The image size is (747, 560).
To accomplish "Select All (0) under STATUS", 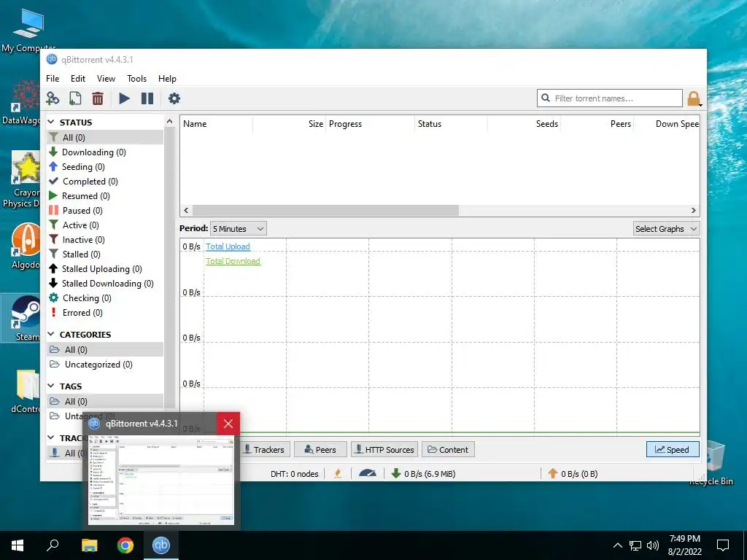I will tap(105, 138).
